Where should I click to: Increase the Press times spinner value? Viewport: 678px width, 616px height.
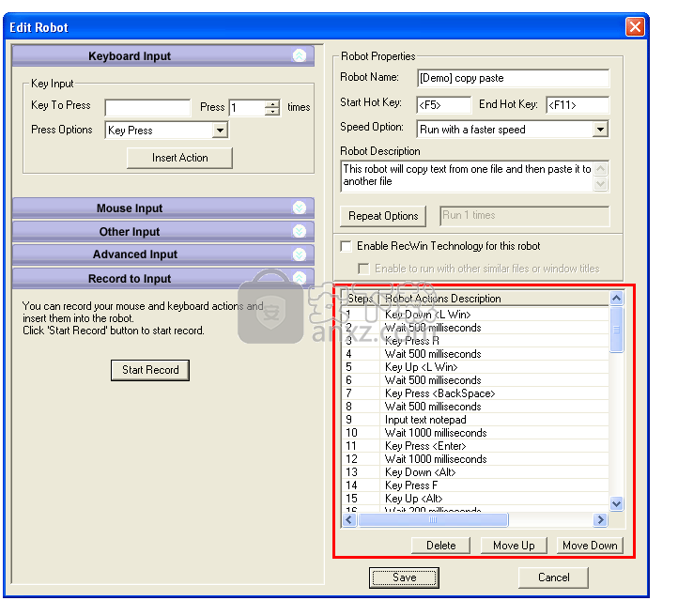tap(272, 103)
